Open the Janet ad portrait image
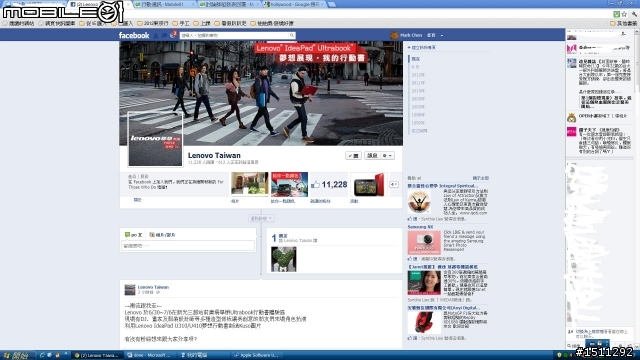The width and height of the screenshot is (640, 360). pos(424,282)
